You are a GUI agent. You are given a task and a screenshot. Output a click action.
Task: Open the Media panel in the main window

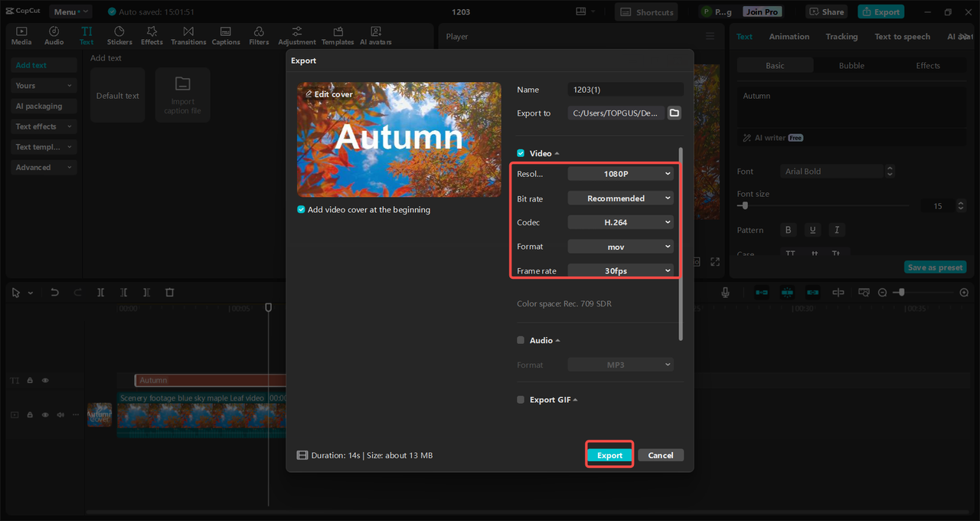tap(21, 35)
